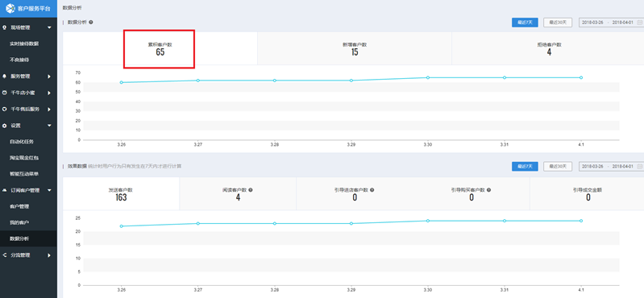The image size is (644, 298).
Task: Open 实时接待数据 in the sidebar
Action: 24,43
